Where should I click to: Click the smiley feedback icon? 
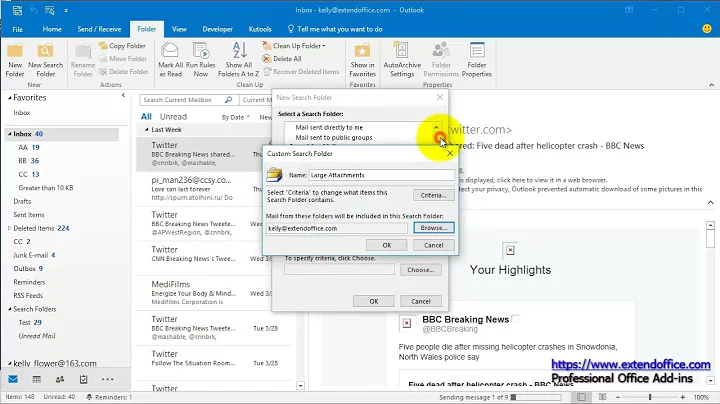(707, 29)
